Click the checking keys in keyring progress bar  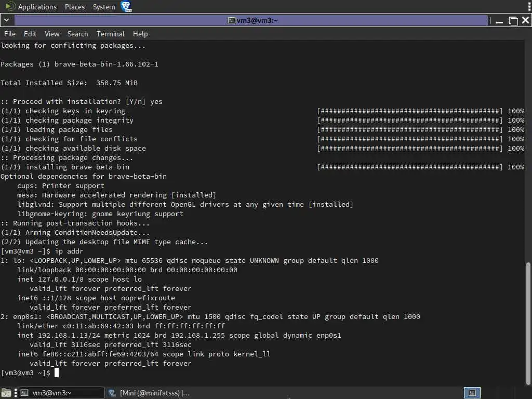pos(409,111)
